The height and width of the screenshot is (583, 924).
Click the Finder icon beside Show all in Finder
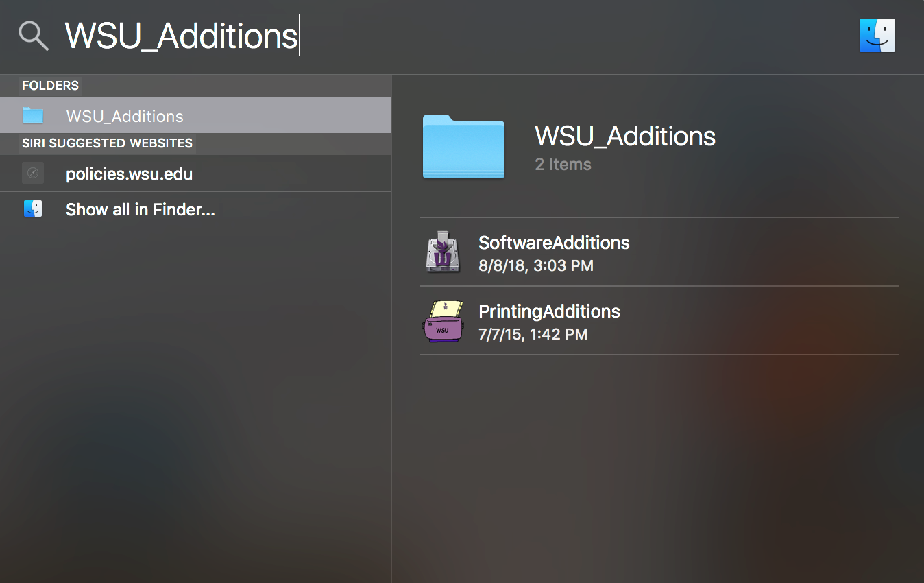[33, 209]
